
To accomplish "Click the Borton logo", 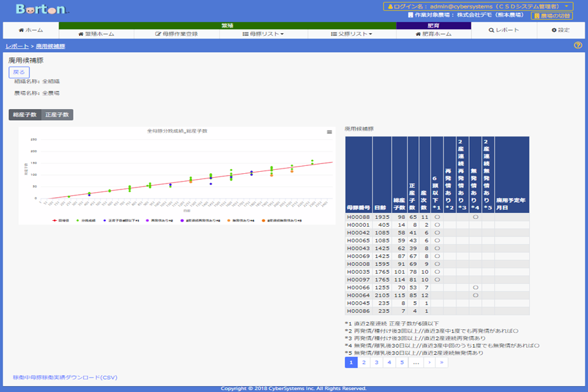I will (42, 9).
